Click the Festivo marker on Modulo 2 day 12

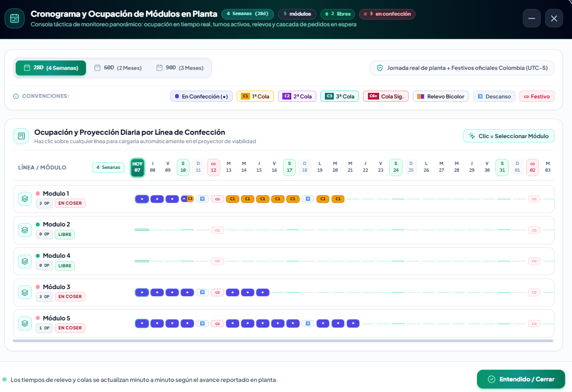click(218, 230)
